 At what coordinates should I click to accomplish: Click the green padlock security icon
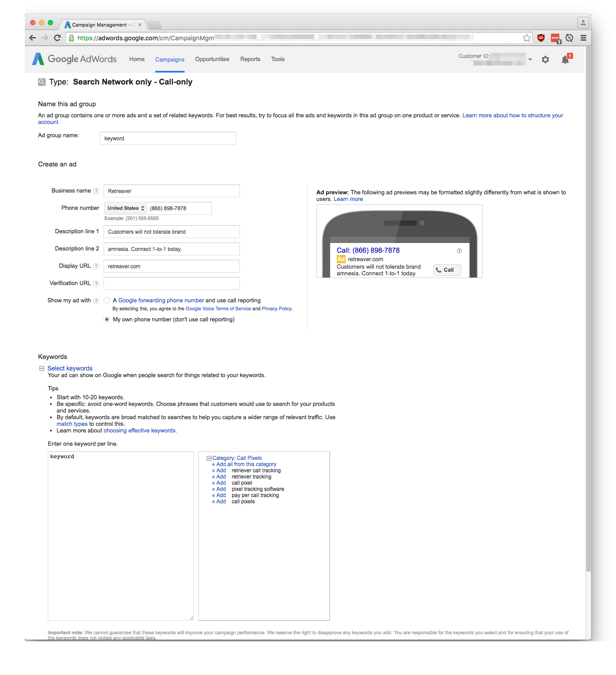pos(71,38)
